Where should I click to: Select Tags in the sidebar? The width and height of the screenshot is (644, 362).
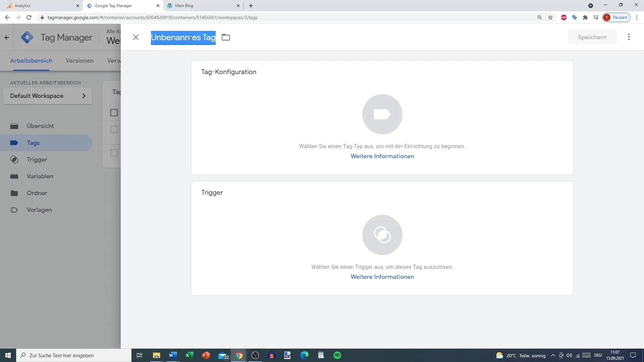(x=46, y=143)
